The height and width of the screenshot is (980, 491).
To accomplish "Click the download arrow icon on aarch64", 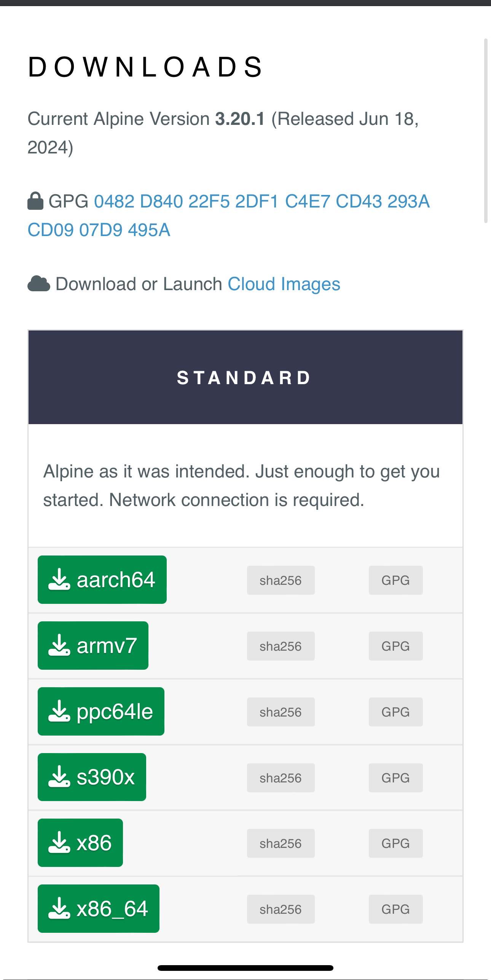I will tap(59, 579).
